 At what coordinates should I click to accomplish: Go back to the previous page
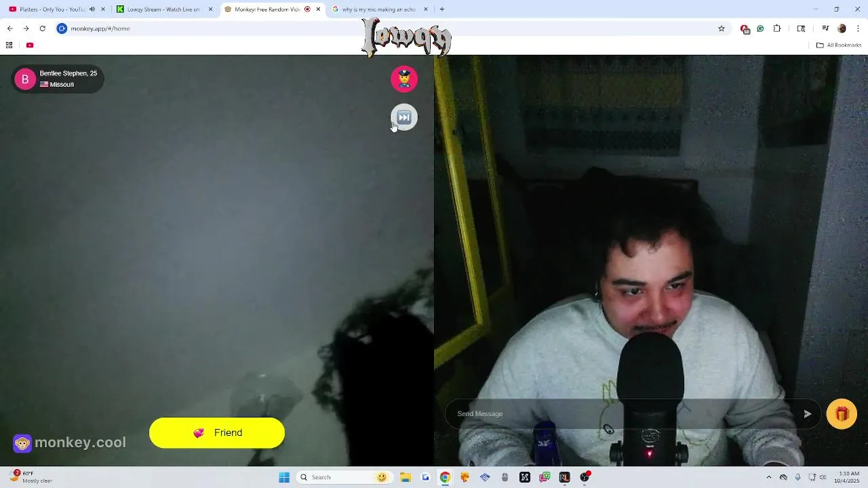coord(9,28)
